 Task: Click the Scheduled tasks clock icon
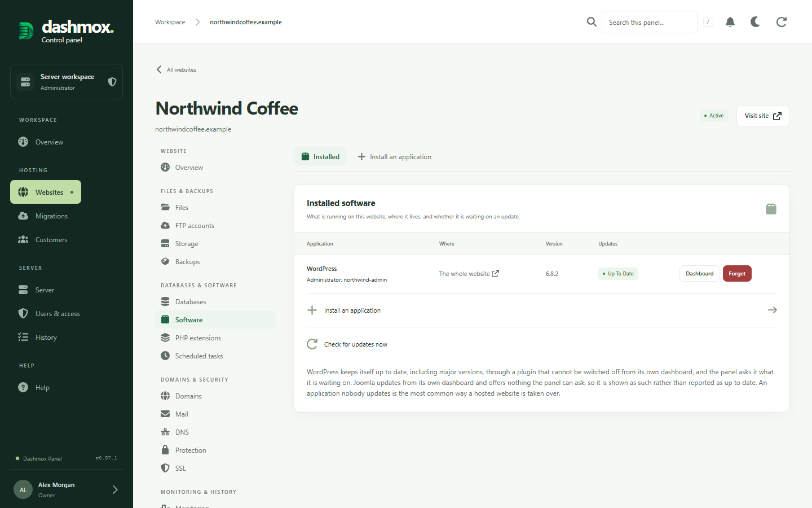165,356
